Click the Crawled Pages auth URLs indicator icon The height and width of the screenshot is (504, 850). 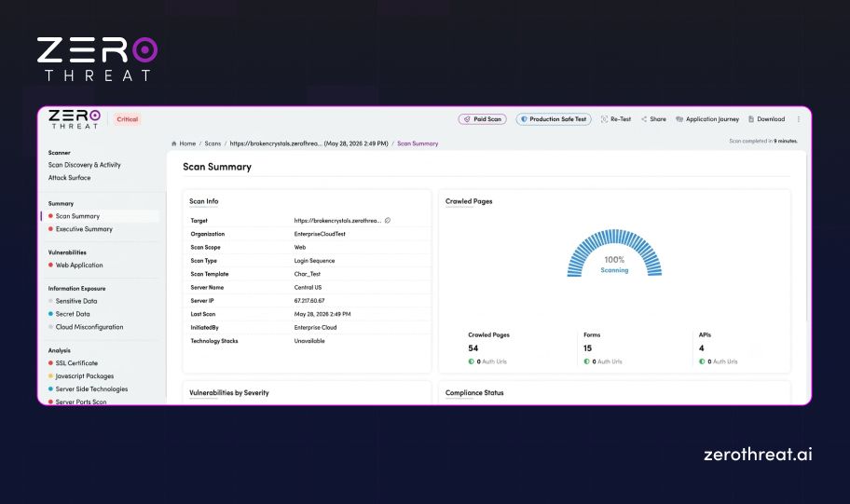point(471,361)
